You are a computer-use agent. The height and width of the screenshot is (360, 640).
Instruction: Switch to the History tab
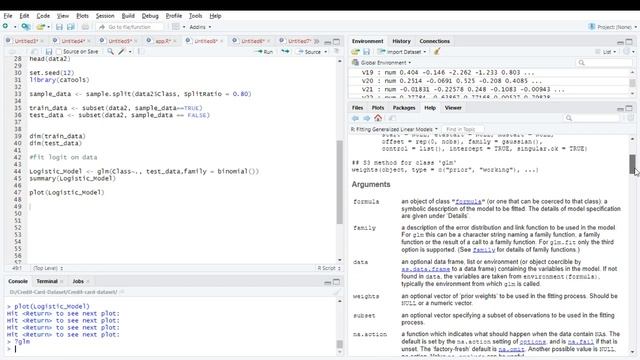click(x=401, y=41)
